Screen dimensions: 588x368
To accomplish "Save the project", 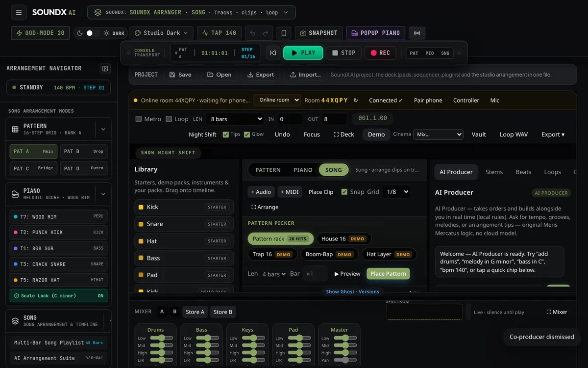I will pos(180,75).
